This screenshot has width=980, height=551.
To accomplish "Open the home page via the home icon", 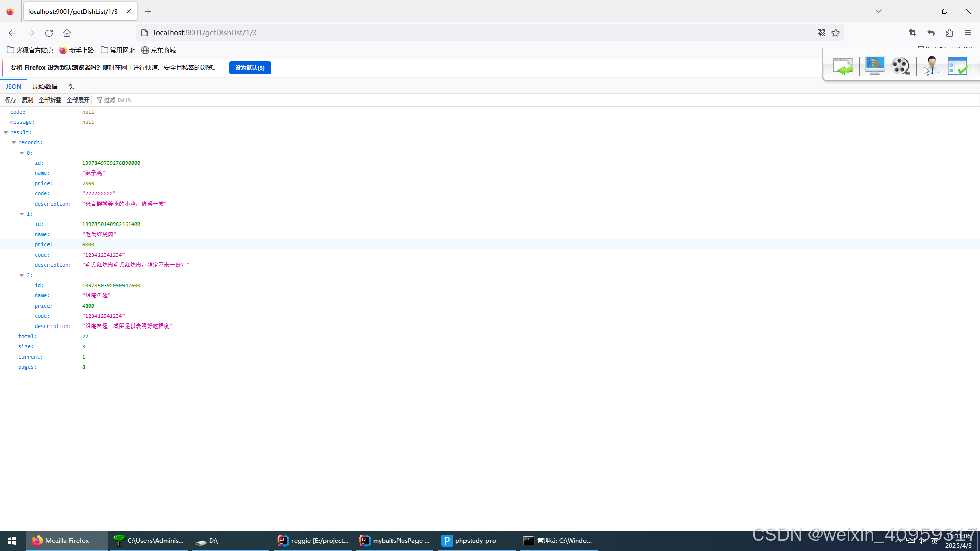I will click(67, 33).
